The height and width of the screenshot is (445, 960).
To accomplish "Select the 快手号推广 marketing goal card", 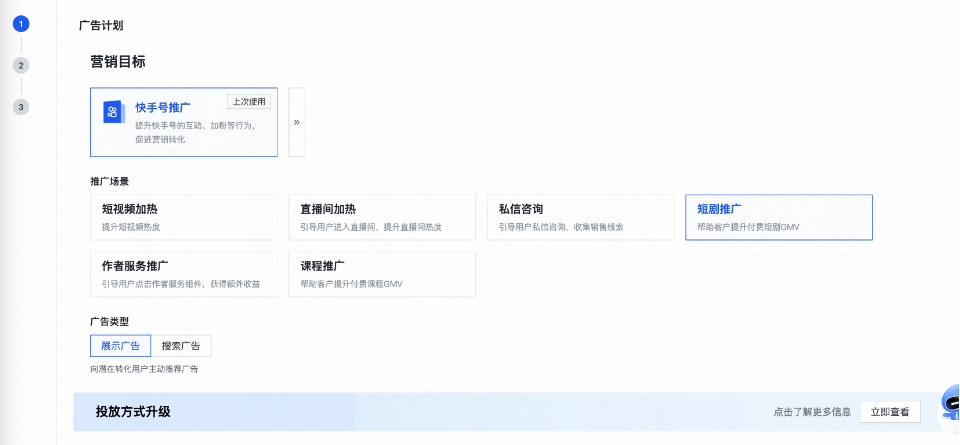I will coord(184,122).
